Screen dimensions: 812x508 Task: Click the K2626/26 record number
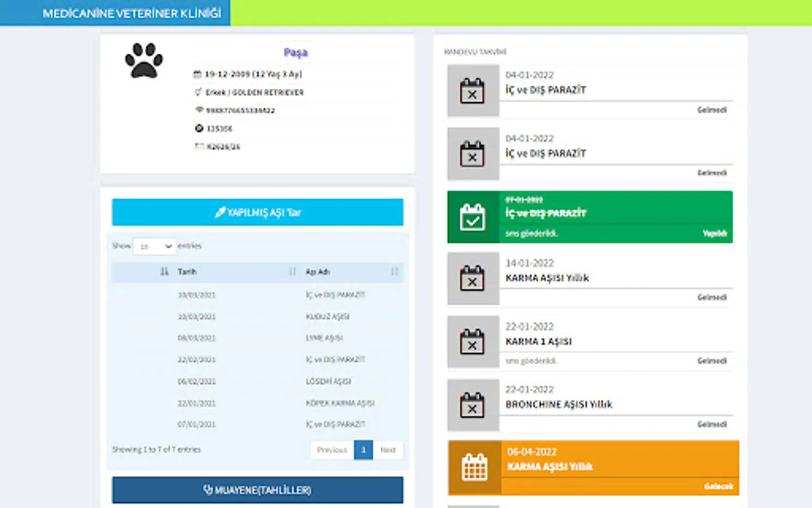coord(223,146)
